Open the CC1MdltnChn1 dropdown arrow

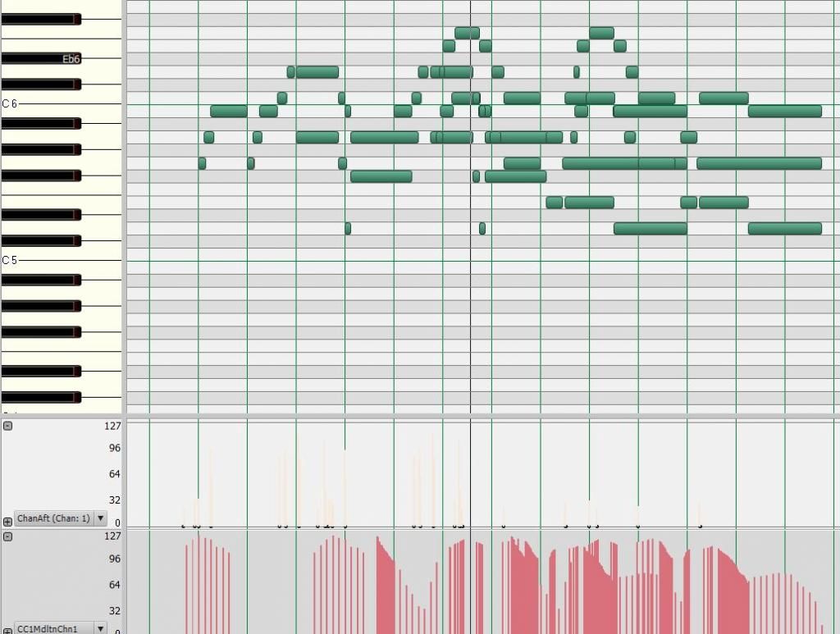(100, 628)
